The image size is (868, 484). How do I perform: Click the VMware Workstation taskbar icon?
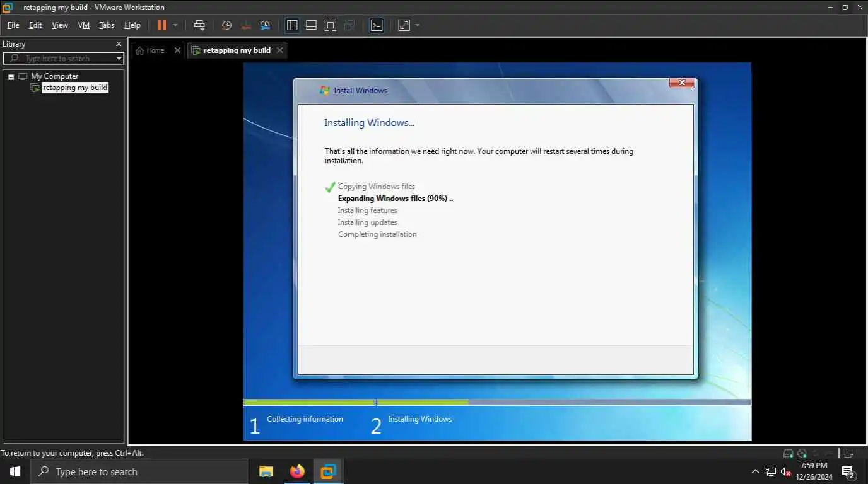[328, 471]
